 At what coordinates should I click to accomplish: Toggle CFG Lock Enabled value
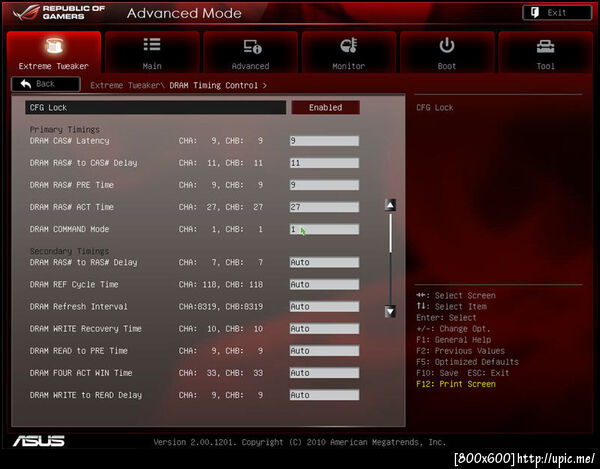coord(326,107)
